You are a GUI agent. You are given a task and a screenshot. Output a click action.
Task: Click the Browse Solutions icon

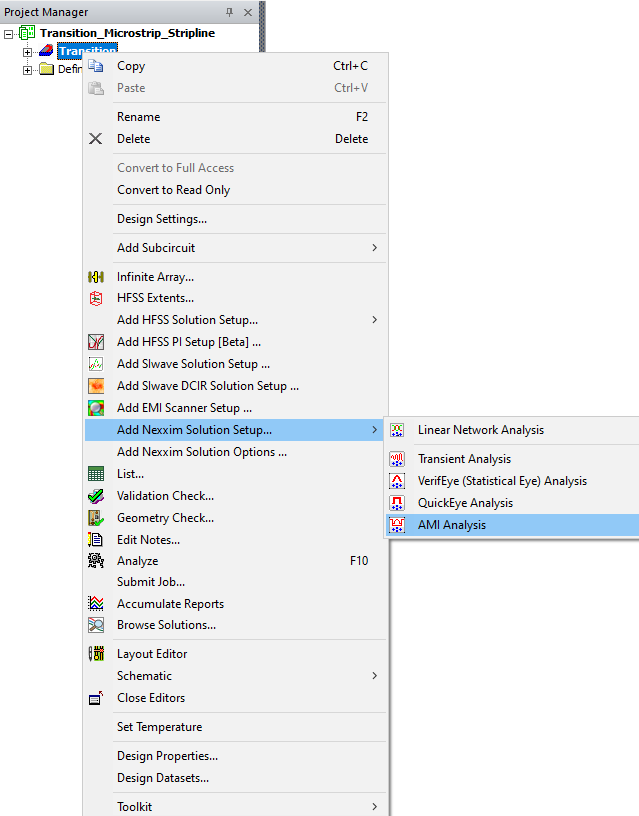tap(96, 625)
